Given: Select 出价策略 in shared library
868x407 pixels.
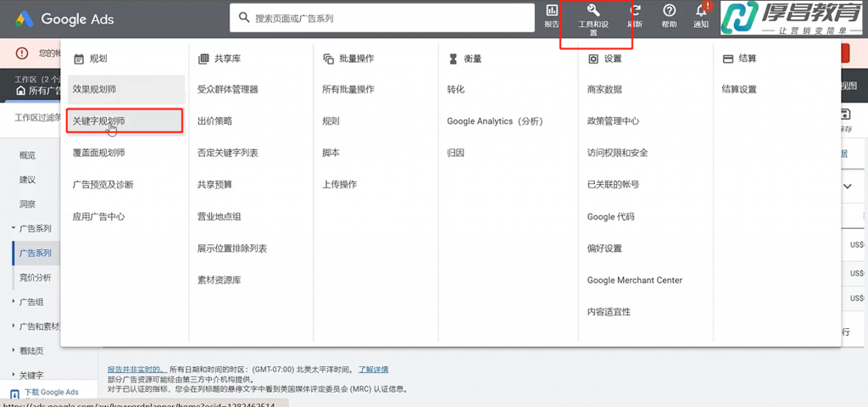Looking at the screenshot, I should click(x=214, y=120).
